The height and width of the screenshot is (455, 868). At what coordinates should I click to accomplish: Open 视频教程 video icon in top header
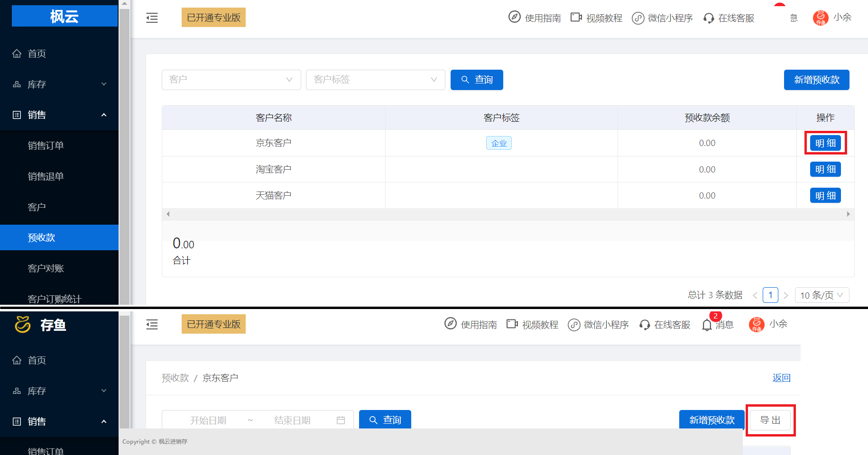coord(576,17)
